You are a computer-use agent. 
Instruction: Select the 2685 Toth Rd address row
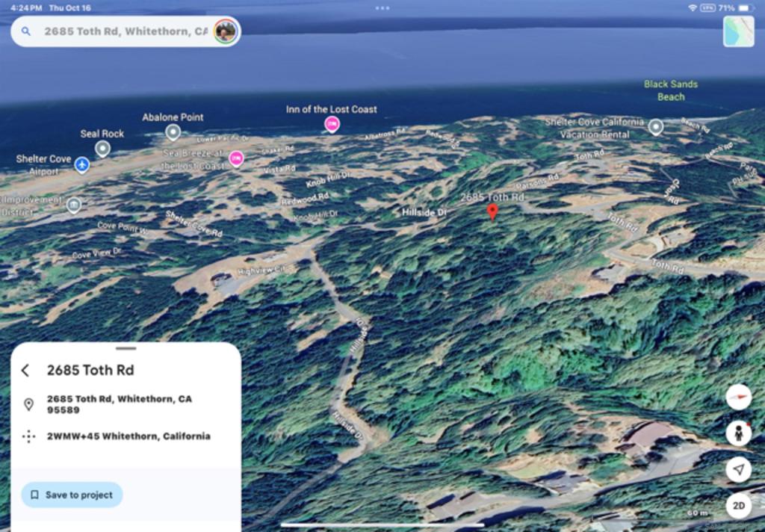[x=119, y=404]
